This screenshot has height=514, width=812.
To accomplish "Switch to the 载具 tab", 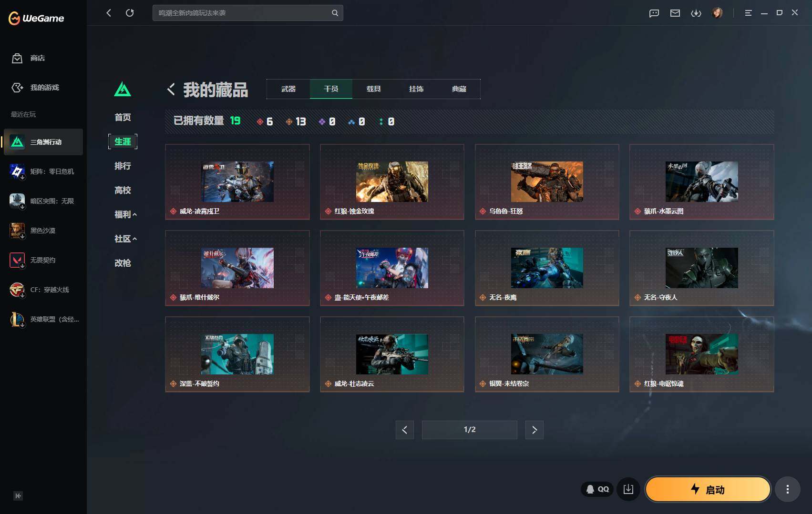I will [374, 89].
